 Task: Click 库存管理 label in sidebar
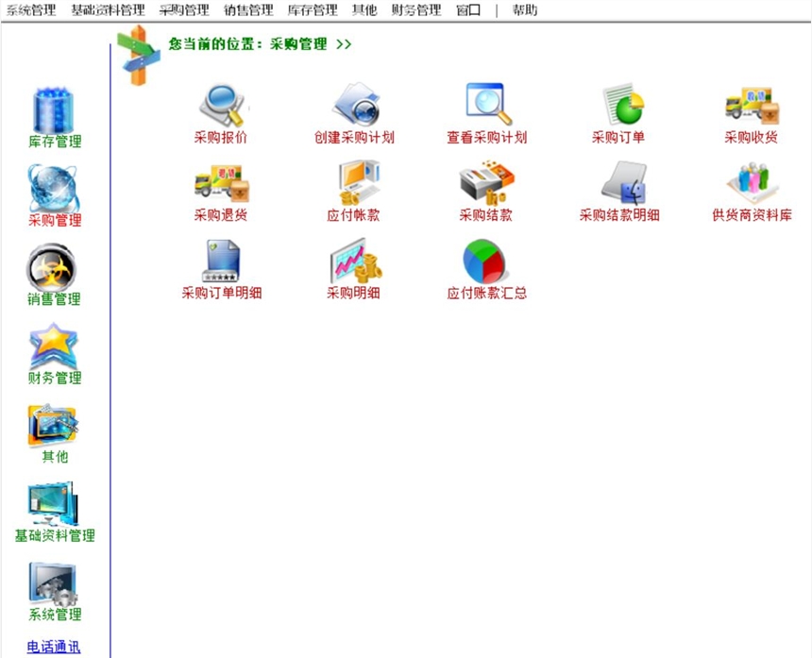55,142
